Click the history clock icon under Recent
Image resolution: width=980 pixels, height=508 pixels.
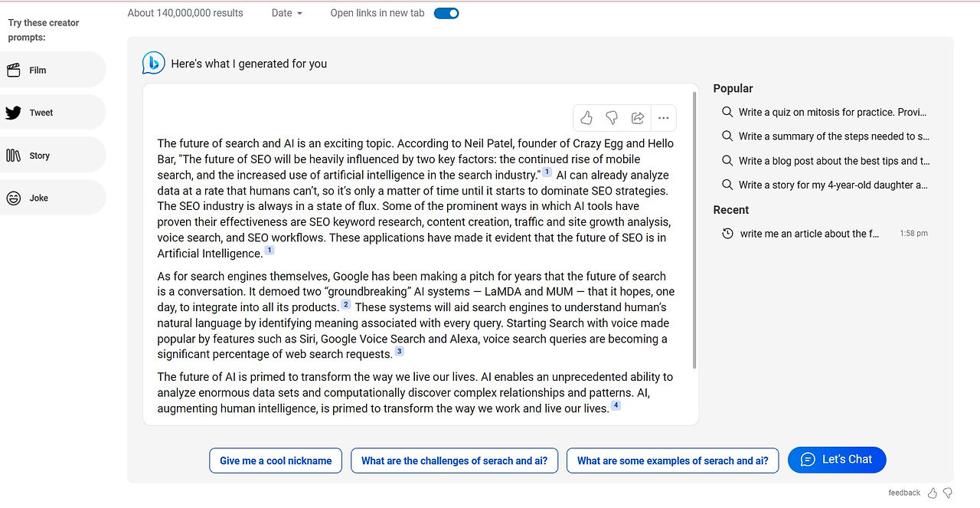coord(727,234)
